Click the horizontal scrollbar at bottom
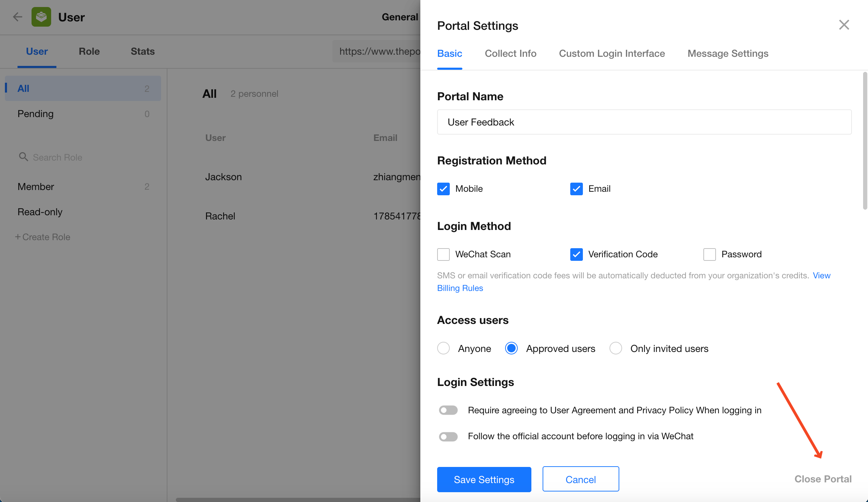The width and height of the screenshot is (868, 502). click(298, 499)
